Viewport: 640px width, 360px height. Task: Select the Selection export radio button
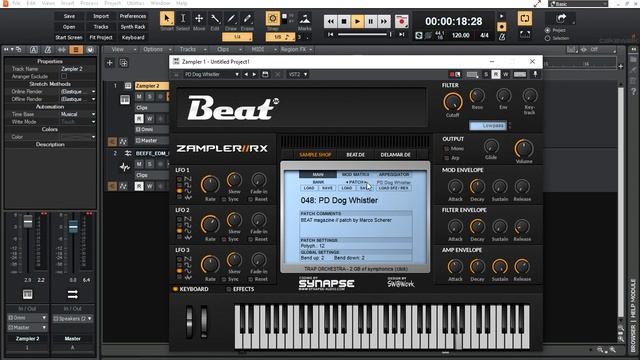pyautogui.click(x=548, y=38)
